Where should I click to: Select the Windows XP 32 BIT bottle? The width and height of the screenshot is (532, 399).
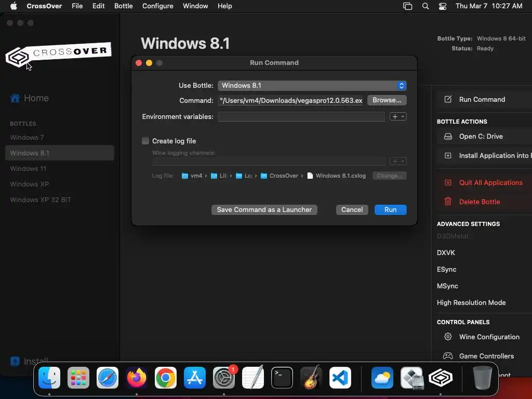pyautogui.click(x=59, y=200)
